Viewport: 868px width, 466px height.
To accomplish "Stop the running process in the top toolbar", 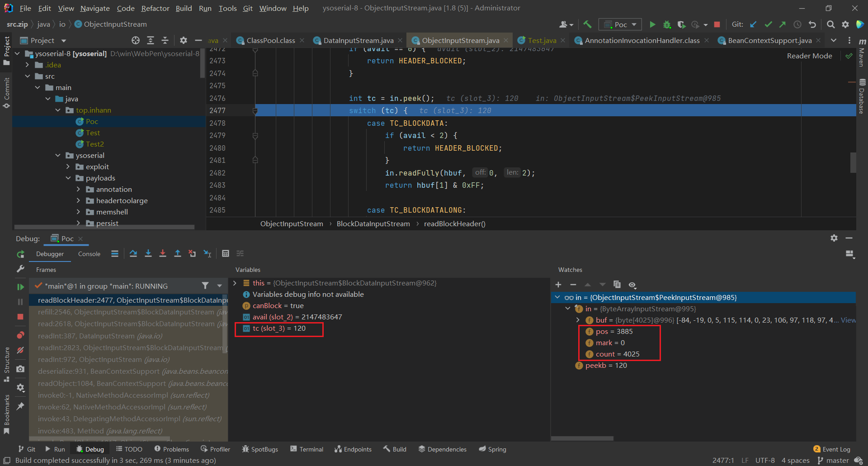I will [717, 24].
